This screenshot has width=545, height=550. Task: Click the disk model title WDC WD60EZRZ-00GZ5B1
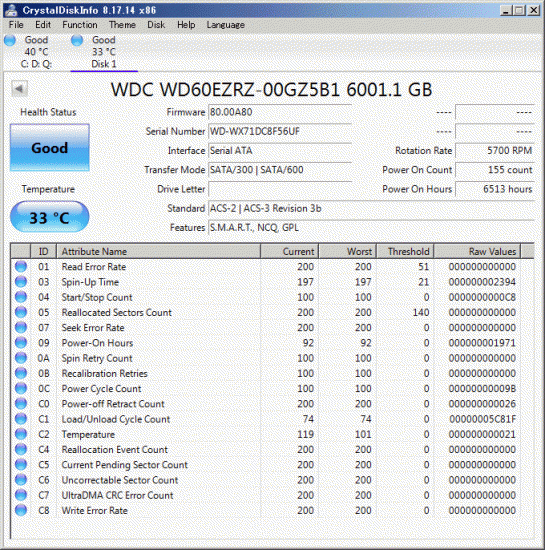pos(271,89)
